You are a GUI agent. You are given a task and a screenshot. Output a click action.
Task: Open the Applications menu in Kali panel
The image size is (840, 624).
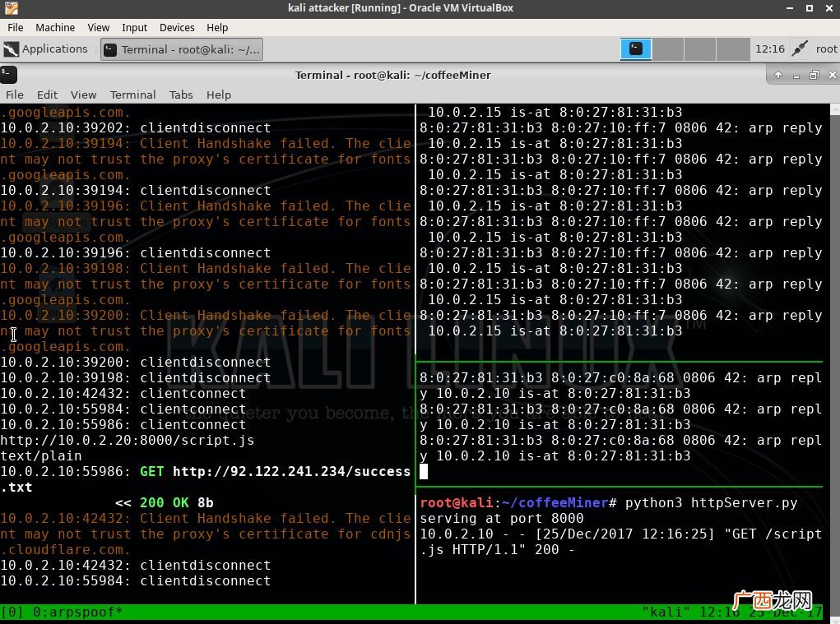[x=45, y=49]
